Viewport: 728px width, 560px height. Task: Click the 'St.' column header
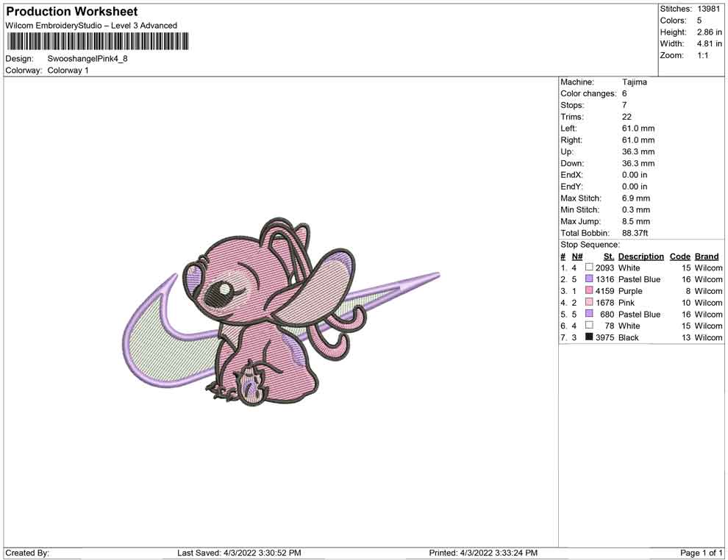coord(609,256)
